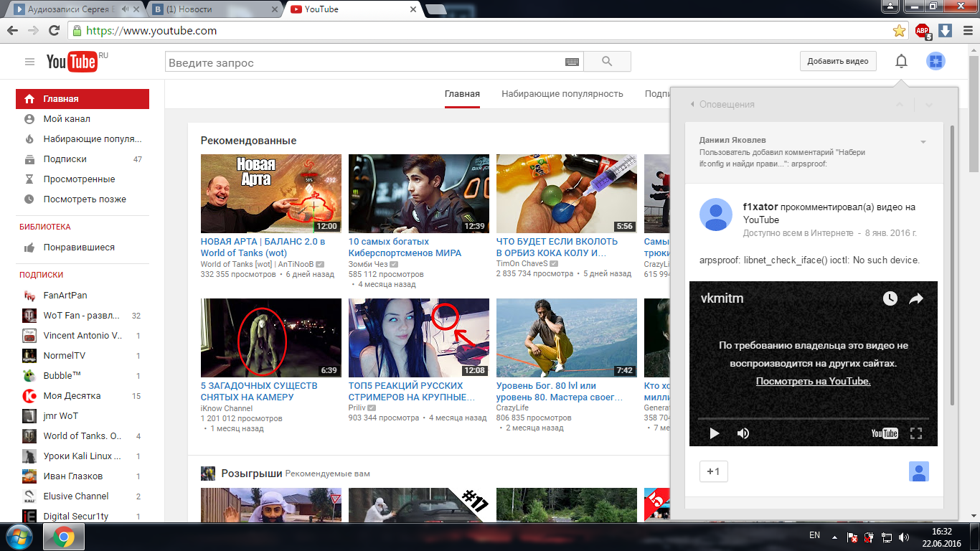Image resolution: width=980 pixels, height=551 pixels.
Task: Mute the embedded video player volume
Action: click(743, 433)
